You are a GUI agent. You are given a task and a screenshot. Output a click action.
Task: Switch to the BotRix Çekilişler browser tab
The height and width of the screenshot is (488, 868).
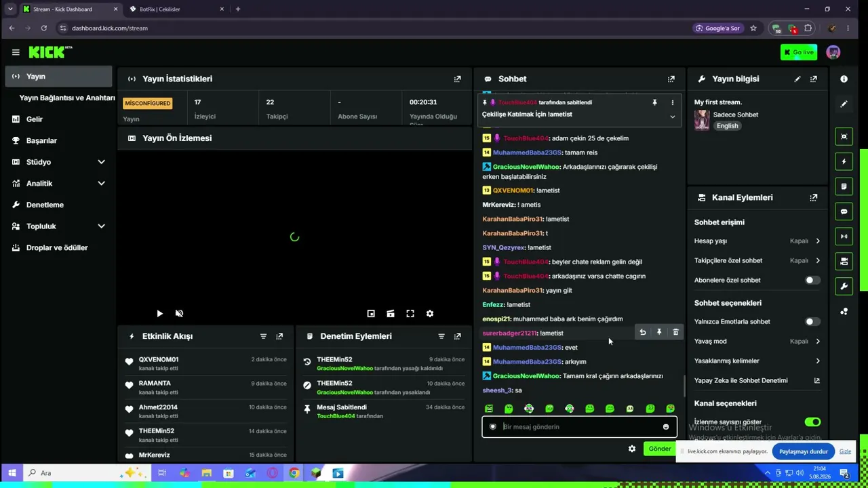pos(175,9)
